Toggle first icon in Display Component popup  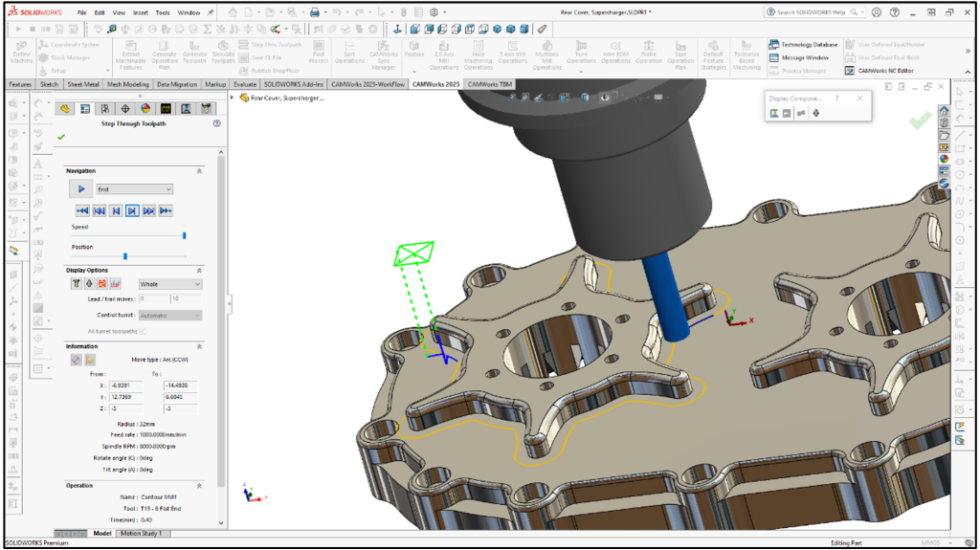(x=774, y=113)
